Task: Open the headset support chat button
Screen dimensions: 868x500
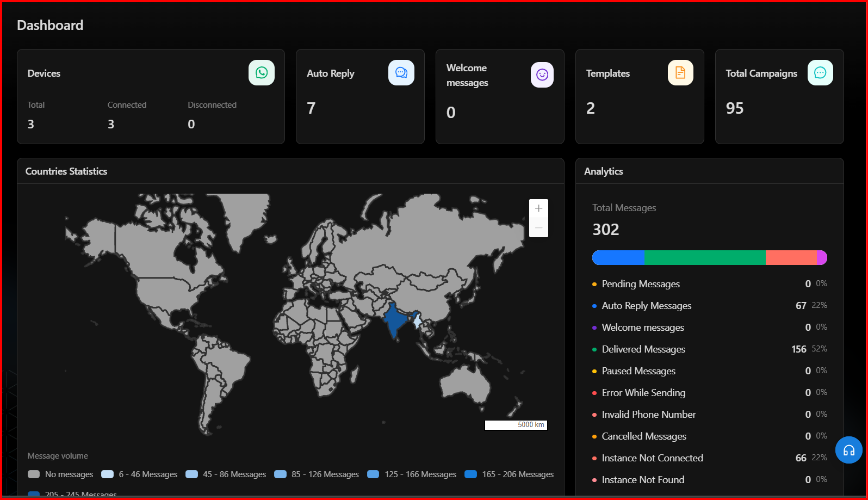Action: 848,450
